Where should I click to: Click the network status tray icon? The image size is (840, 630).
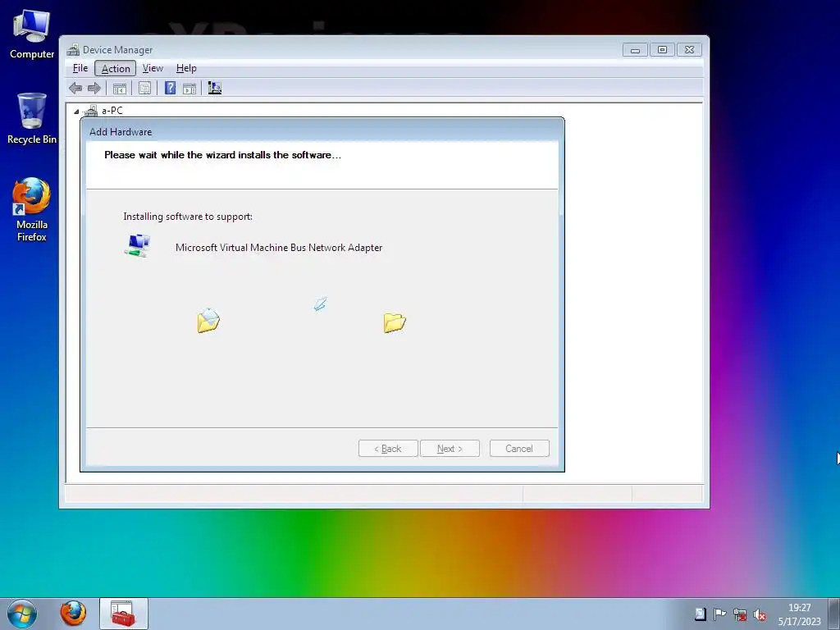click(740, 614)
